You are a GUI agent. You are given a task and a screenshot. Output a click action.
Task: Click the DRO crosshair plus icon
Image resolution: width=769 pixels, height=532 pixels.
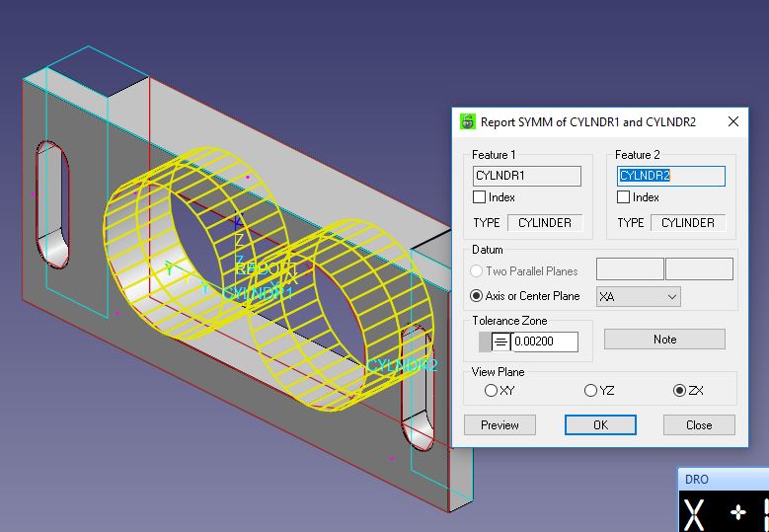(738, 512)
